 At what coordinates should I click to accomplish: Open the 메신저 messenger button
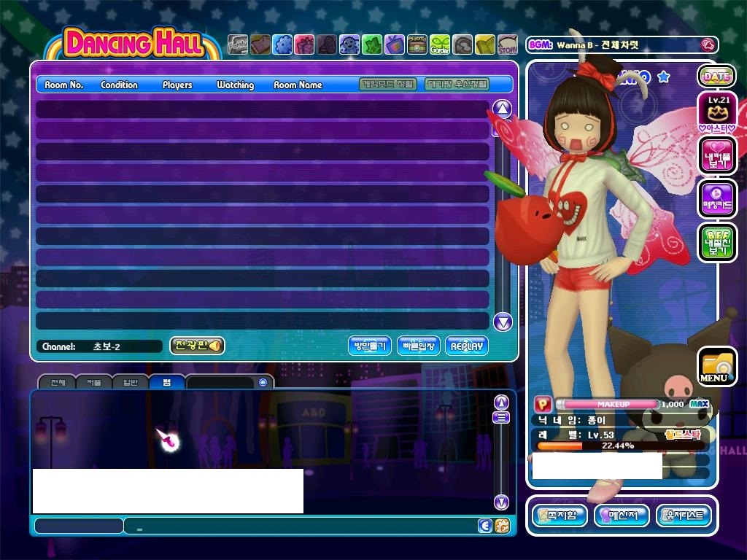pyautogui.click(x=622, y=516)
